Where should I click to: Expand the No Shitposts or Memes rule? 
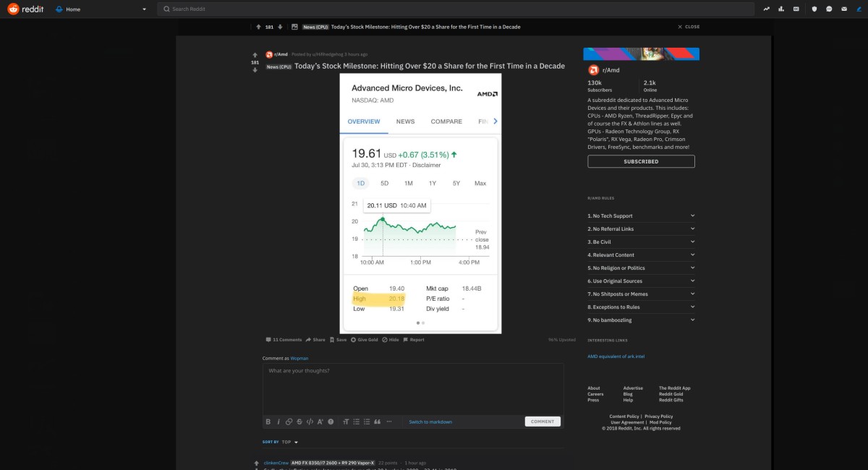click(641, 294)
